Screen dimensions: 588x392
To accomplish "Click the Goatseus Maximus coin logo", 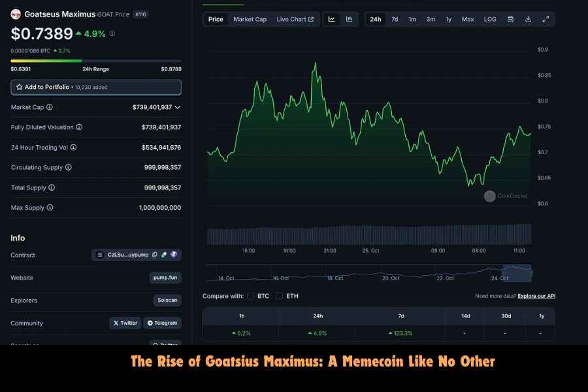I will click(16, 14).
